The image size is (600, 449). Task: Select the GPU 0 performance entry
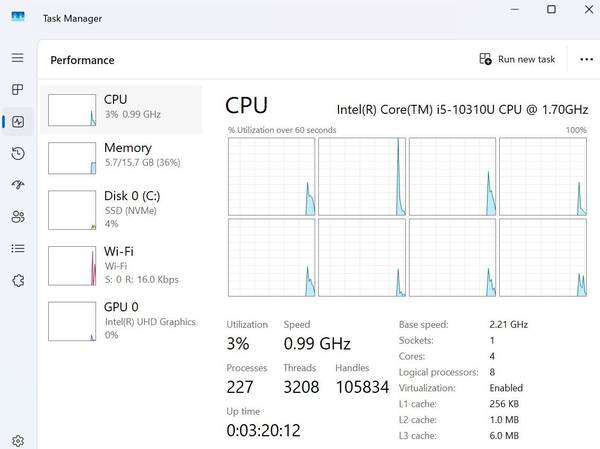121,321
